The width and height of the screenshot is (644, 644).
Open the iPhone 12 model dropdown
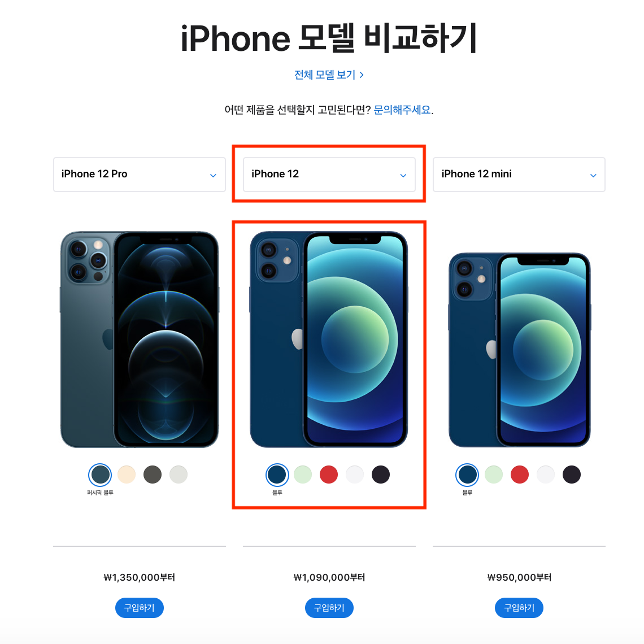pos(329,175)
